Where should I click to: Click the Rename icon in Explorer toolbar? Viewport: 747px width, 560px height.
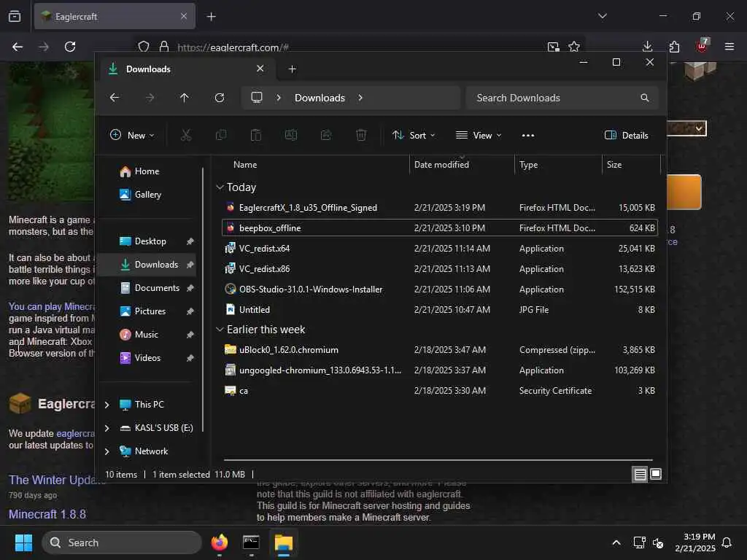(290, 135)
